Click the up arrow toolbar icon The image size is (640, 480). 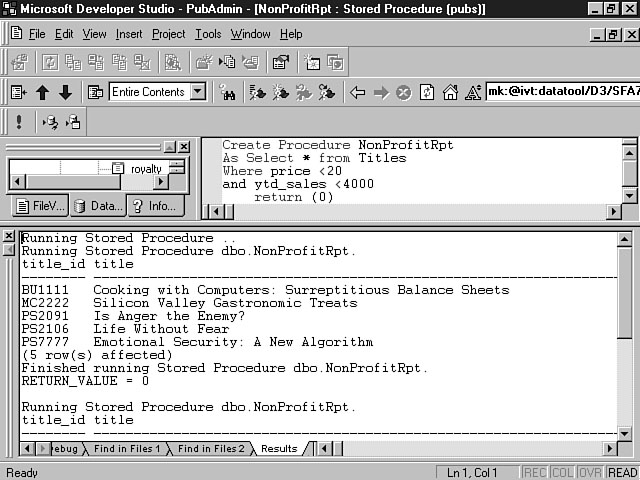pos(42,92)
